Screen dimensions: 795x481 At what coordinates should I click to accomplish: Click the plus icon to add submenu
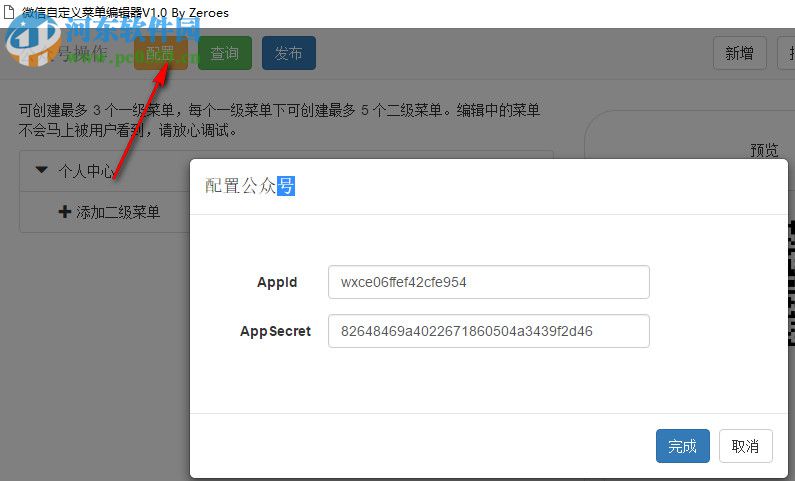pos(64,212)
